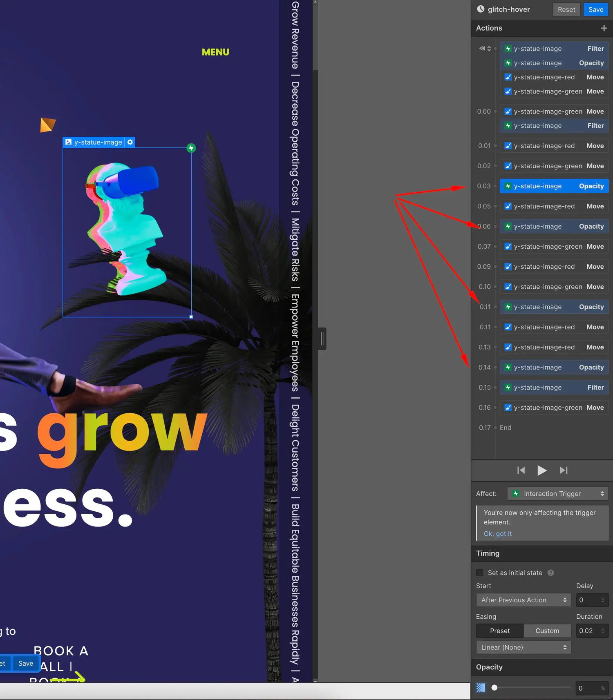Open the Affect Interaction Trigger dropdown
Image resolution: width=613 pixels, height=700 pixels.
pos(558,494)
